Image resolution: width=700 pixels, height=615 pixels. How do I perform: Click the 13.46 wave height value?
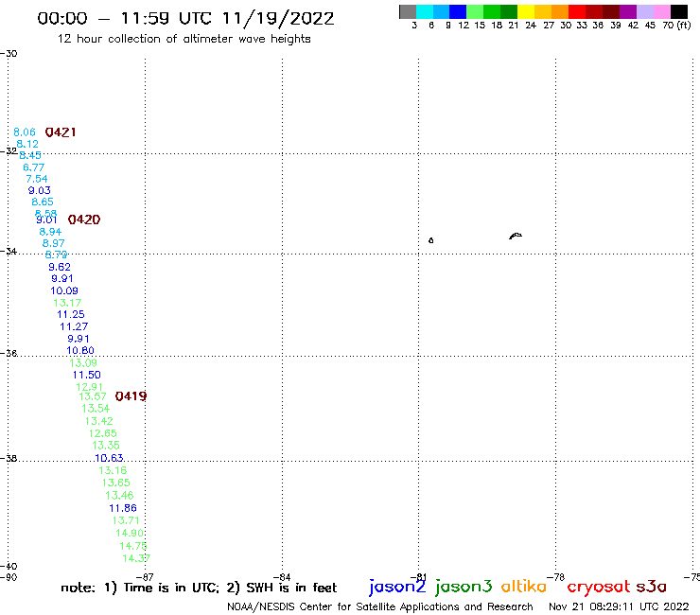coord(119,495)
